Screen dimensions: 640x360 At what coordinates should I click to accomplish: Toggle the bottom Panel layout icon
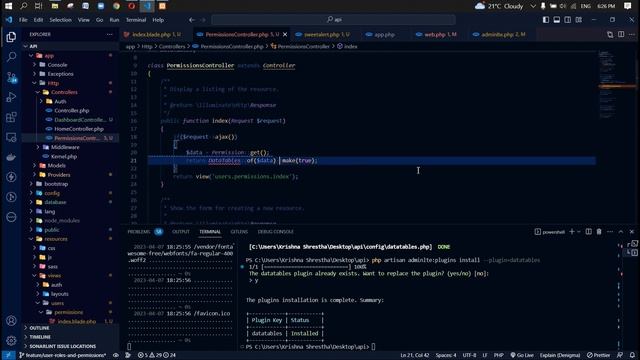pyautogui.click(x=557, y=20)
